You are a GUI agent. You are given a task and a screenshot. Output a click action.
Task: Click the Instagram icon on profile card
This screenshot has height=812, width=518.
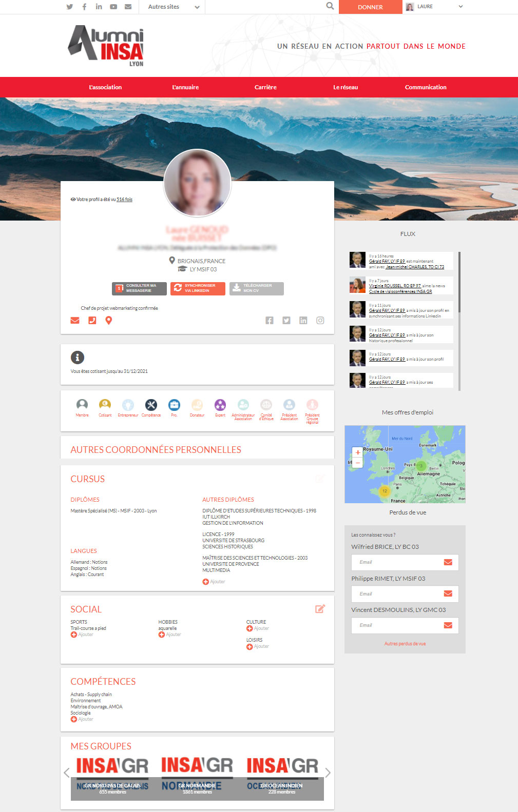pos(320,321)
